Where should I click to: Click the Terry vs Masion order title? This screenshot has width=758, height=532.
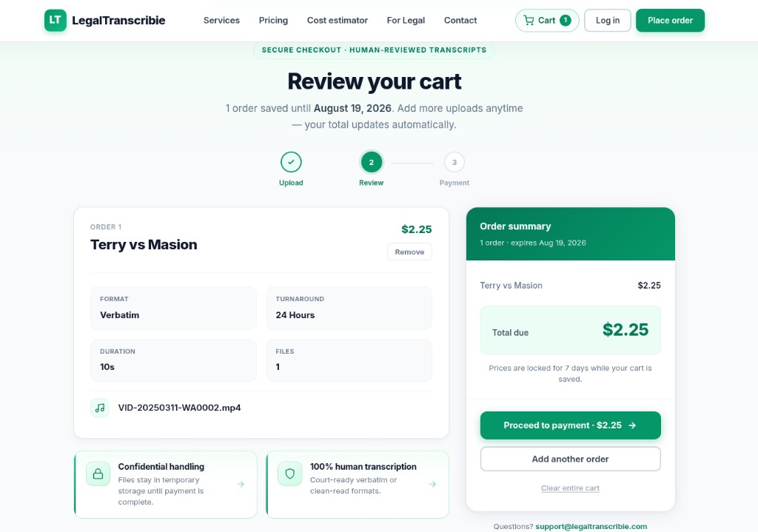tap(144, 244)
